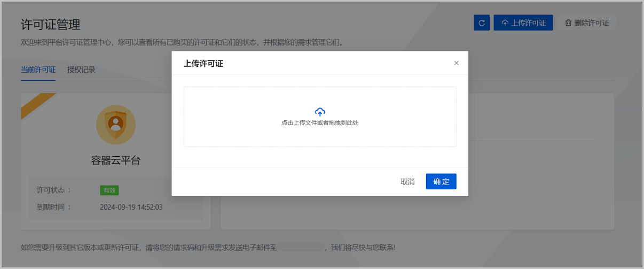The width and height of the screenshot is (644, 269).
Task: Click the blue cloud upload icon in the drop zone
Action: pyautogui.click(x=320, y=112)
